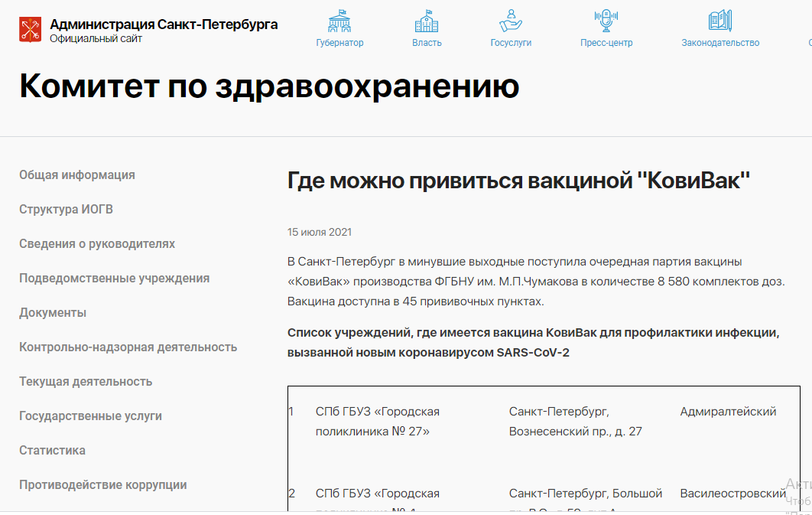Screen dimensions: 812x515
Task: Open the Госуслуги menu label
Action: (511, 43)
